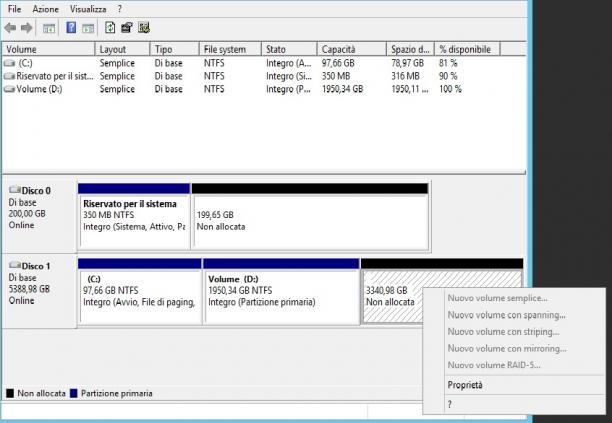The width and height of the screenshot is (612, 423).
Task: Click the 1950,34 GB capacity cell
Action: (342, 89)
